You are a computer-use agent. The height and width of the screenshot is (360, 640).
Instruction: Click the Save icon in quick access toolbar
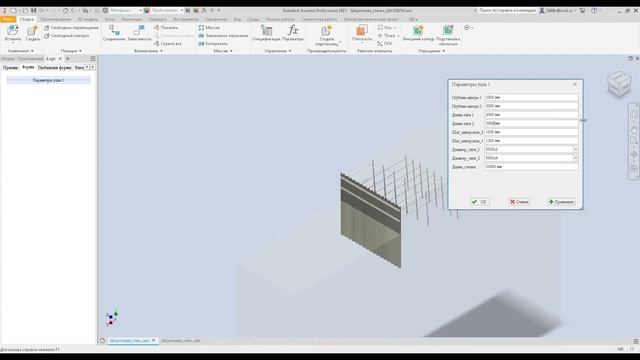(x=33, y=10)
